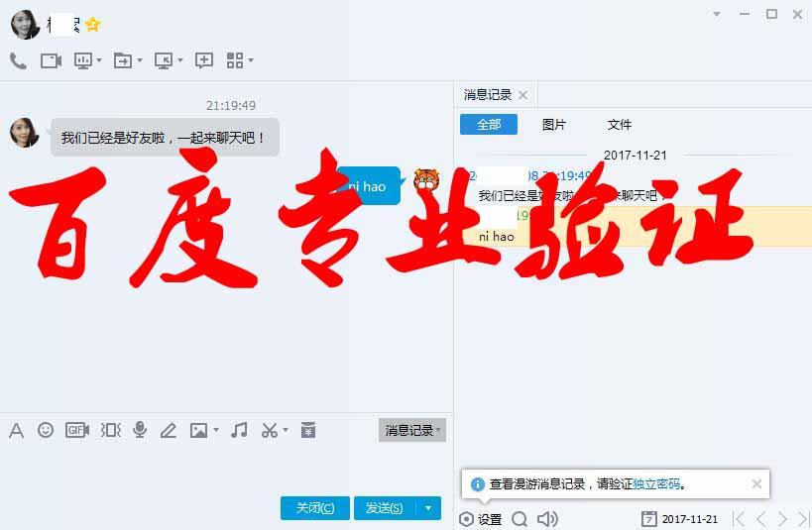The height and width of the screenshot is (530, 812).
Task: Open the 独立密码 link
Action: pyautogui.click(x=656, y=484)
